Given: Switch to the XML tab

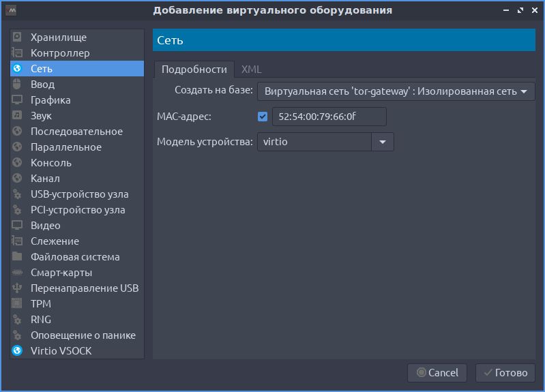Looking at the screenshot, I should pyautogui.click(x=251, y=69).
